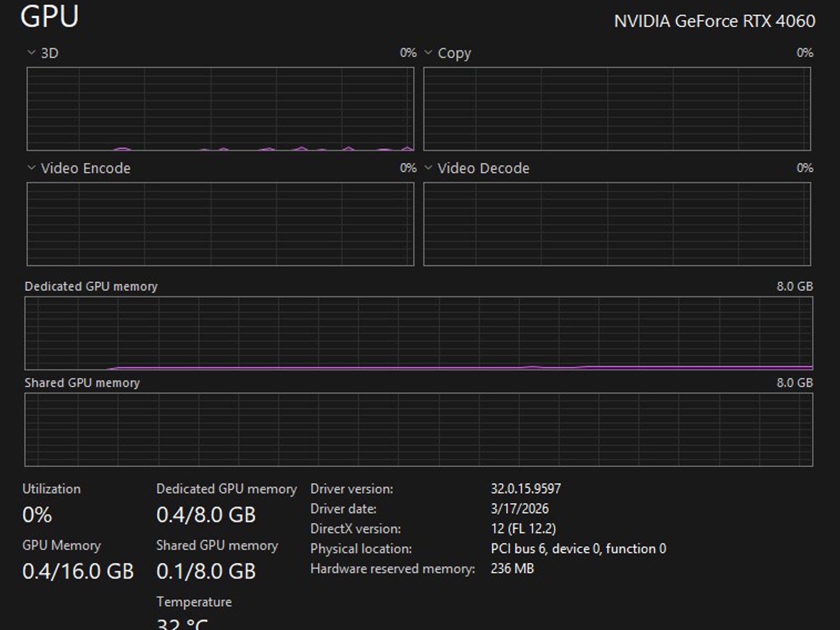840x630 pixels.
Task: Select the Video Encode usage graph
Action: tap(220, 224)
